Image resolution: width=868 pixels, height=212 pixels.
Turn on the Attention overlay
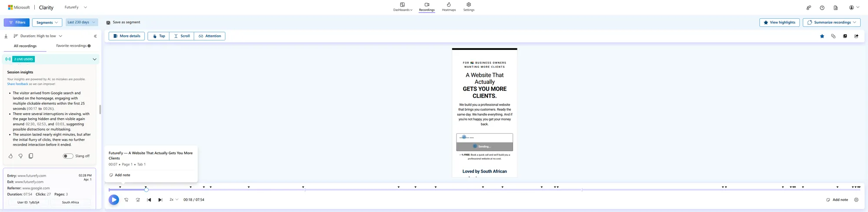point(209,36)
